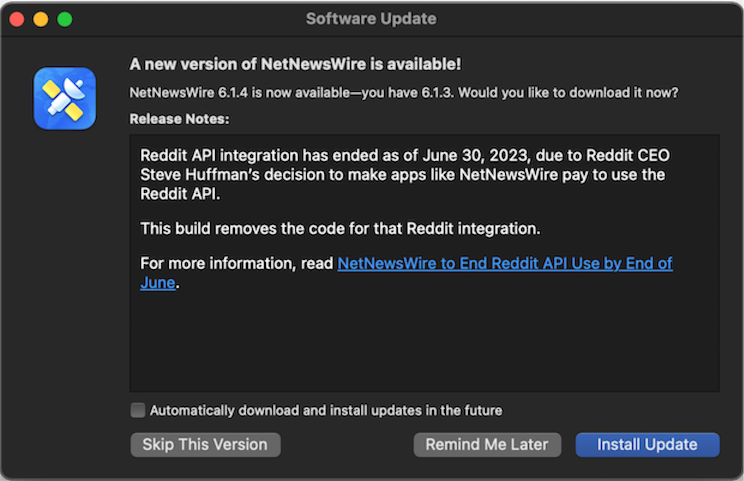Click the automatic updates checkbox label text
The image size is (744, 481).
pyautogui.click(x=325, y=410)
